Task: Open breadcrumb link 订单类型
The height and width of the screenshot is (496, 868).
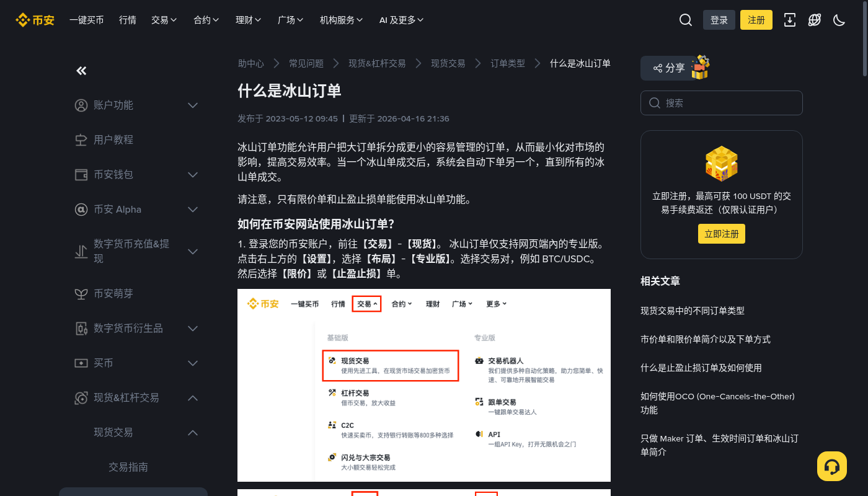Action: [508, 63]
